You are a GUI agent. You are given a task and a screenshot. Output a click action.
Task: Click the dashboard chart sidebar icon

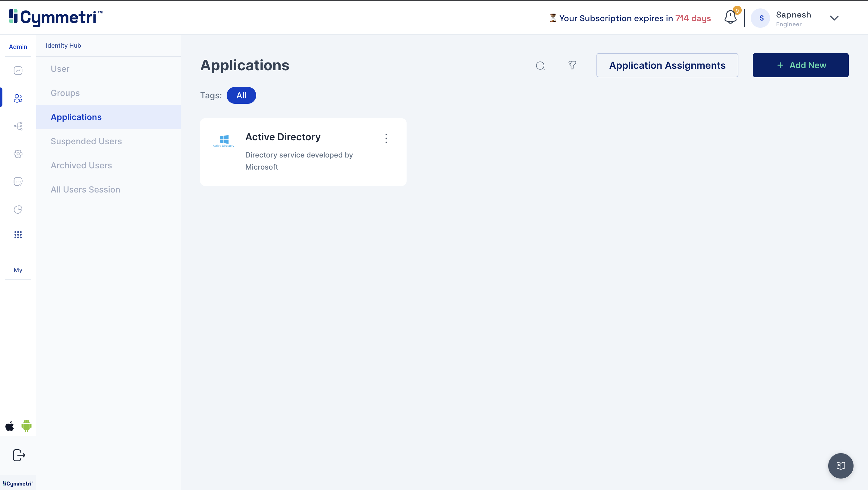coord(18,71)
